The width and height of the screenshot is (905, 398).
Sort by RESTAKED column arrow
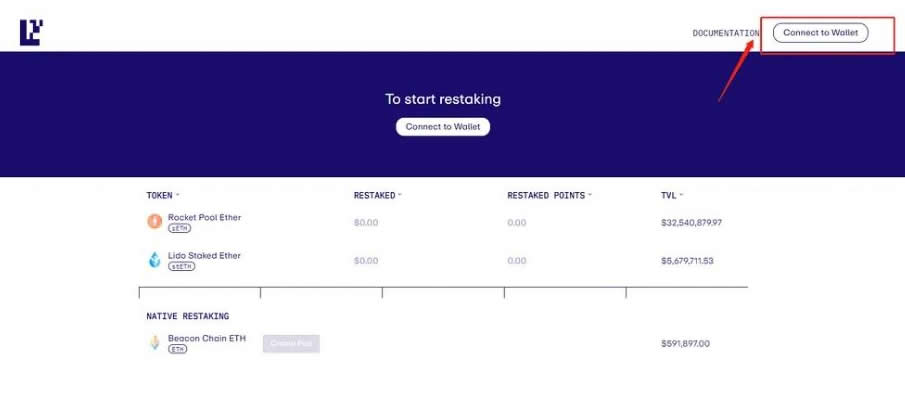tap(400, 195)
